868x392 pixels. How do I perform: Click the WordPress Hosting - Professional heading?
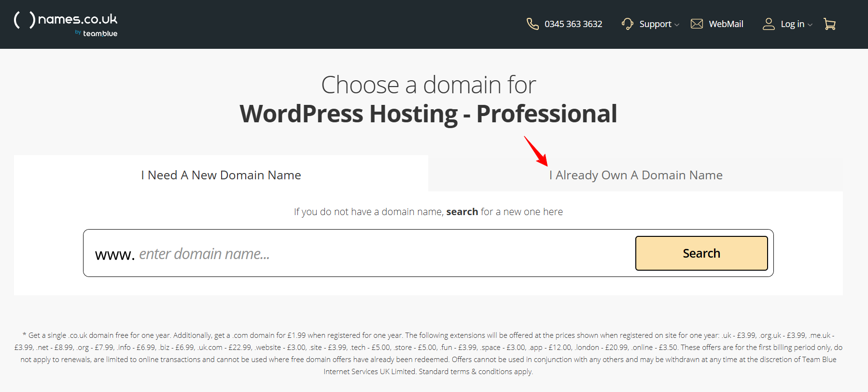pyautogui.click(x=428, y=114)
